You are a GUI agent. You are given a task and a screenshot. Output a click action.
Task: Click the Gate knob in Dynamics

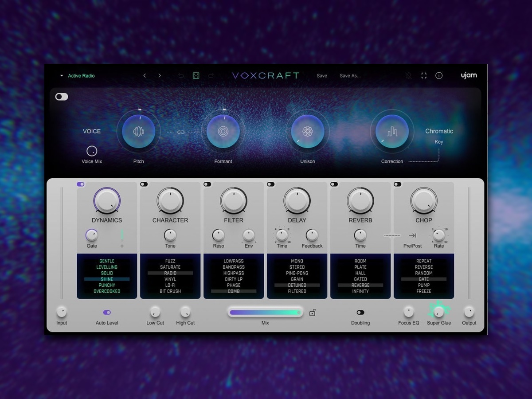92,235
